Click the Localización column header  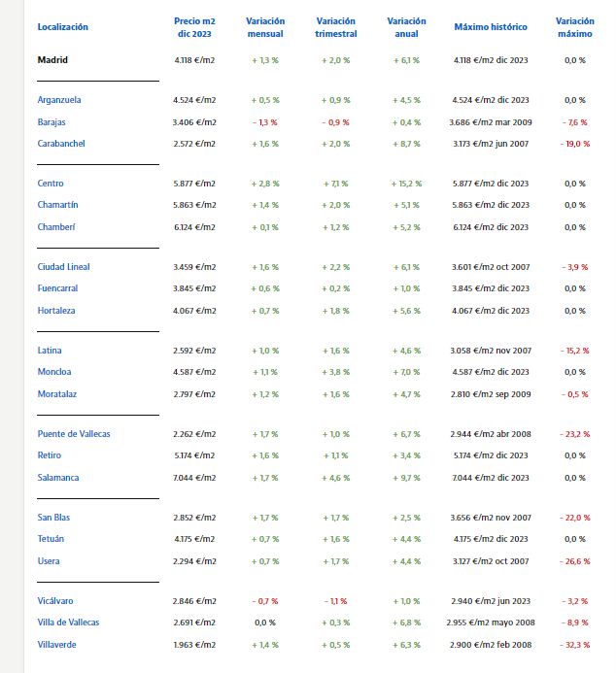(x=62, y=27)
